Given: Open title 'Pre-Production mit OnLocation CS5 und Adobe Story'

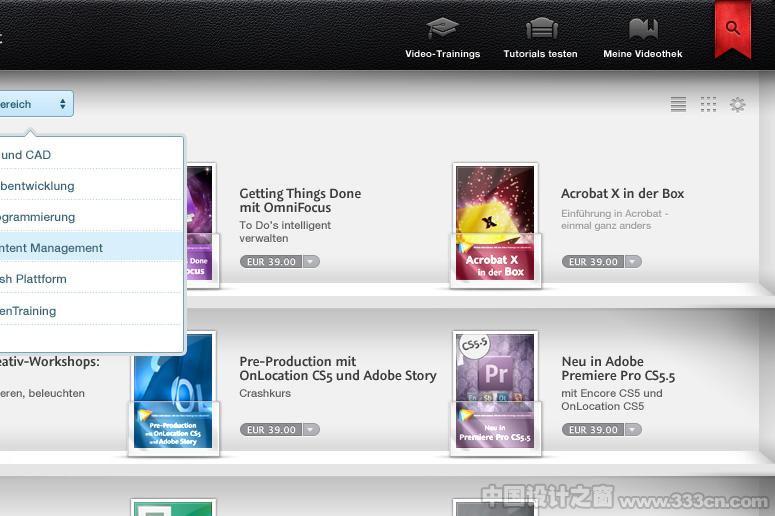Looking at the screenshot, I should 338,368.
